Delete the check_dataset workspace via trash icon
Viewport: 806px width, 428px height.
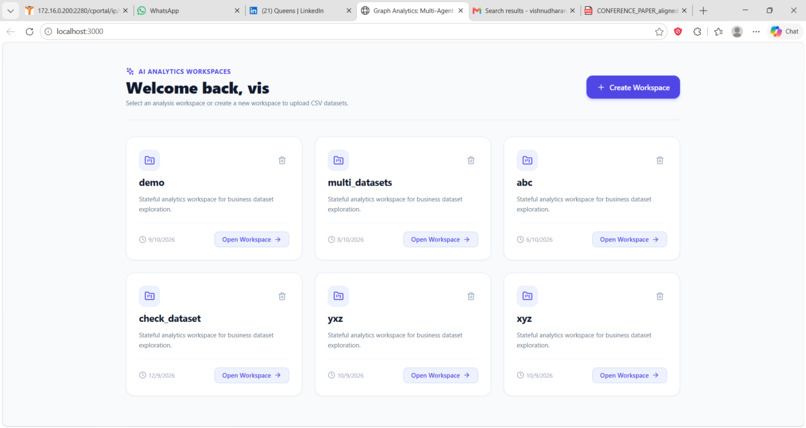pos(282,296)
